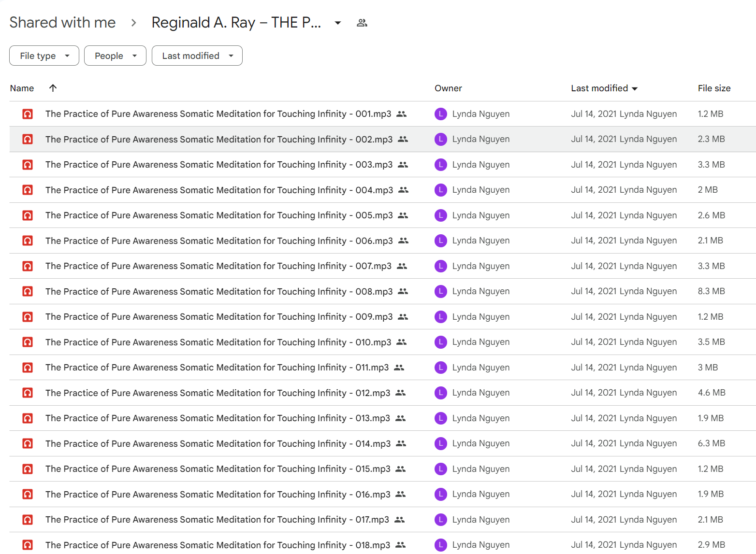Click the audio file icon for 014.mp3
This screenshot has width=756, height=554.
point(28,443)
